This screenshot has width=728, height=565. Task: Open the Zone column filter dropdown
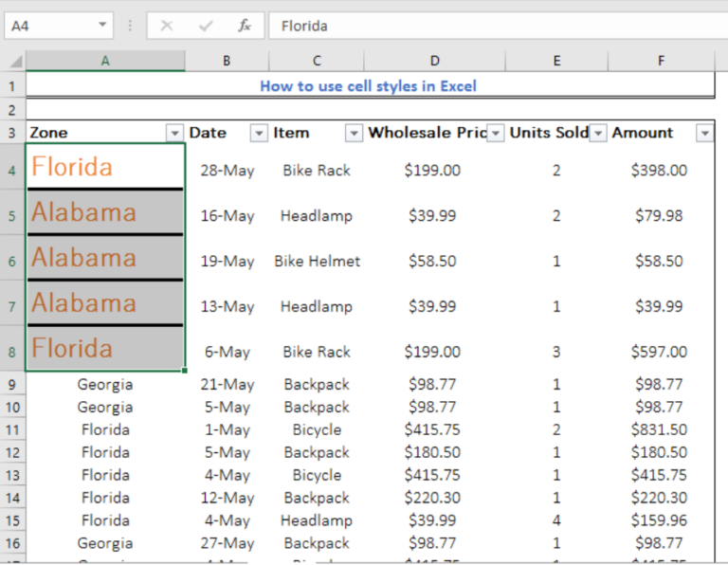(x=174, y=134)
